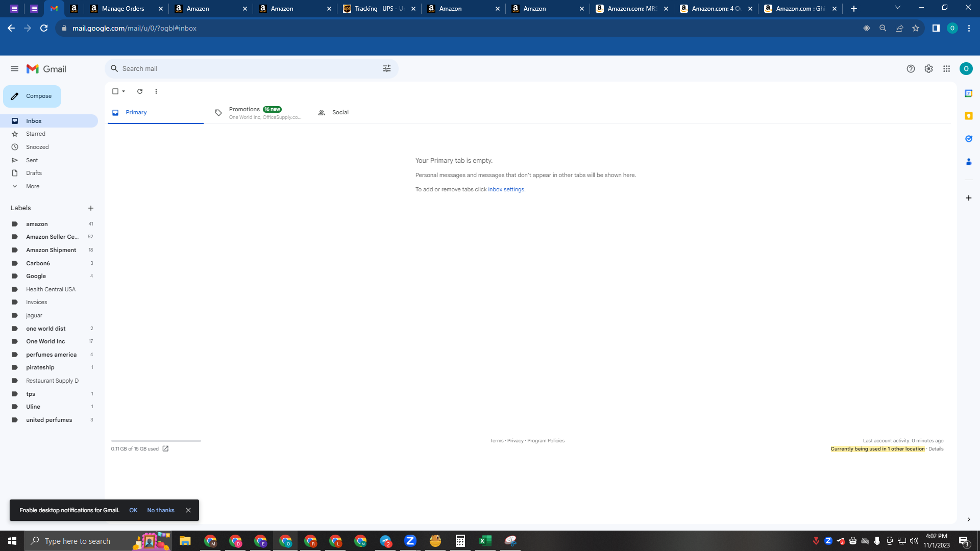Open Windows Start menu

tap(12, 541)
